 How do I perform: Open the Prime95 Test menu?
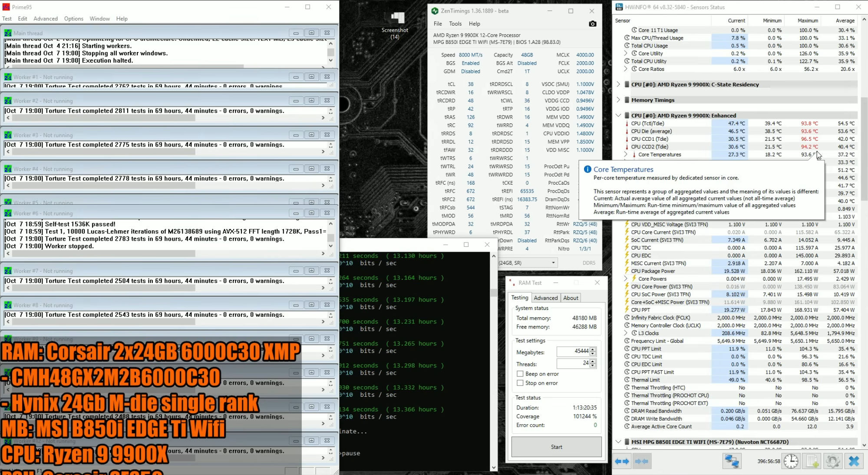(7, 19)
